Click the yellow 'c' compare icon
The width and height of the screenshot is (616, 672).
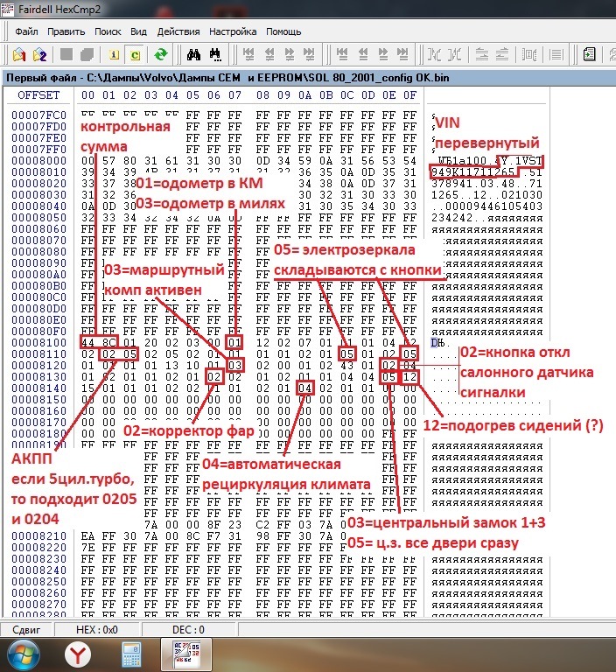(135, 55)
